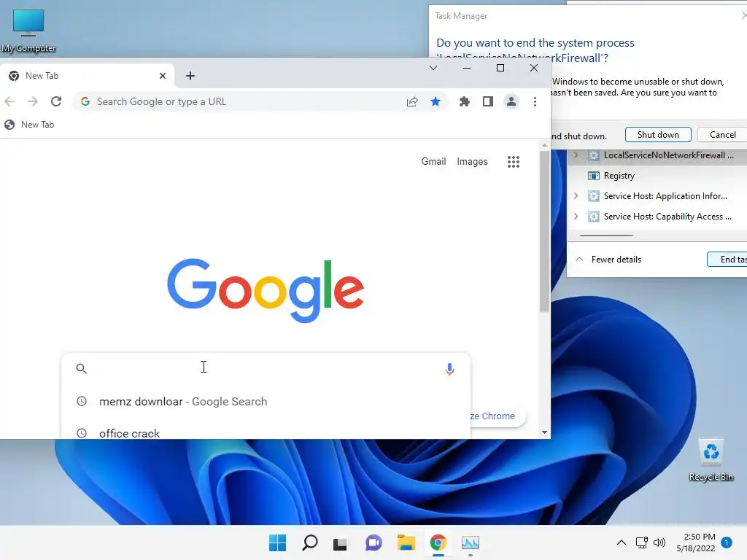Screen dimensions: 747x560
Task: Select the Recycle Bin desktop icon
Action: point(711,460)
